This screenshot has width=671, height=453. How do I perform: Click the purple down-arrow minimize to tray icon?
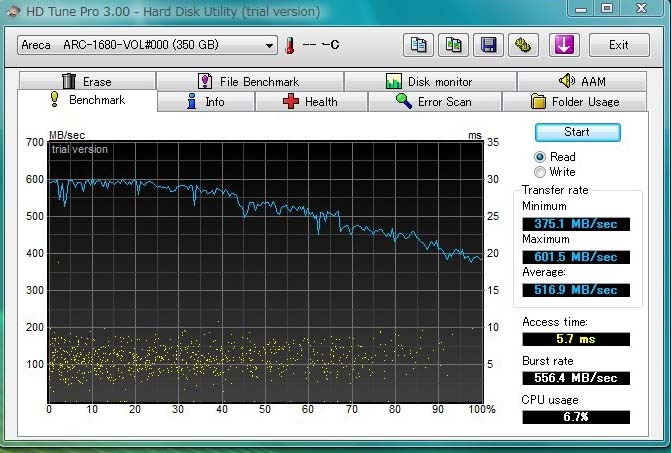point(563,45)
